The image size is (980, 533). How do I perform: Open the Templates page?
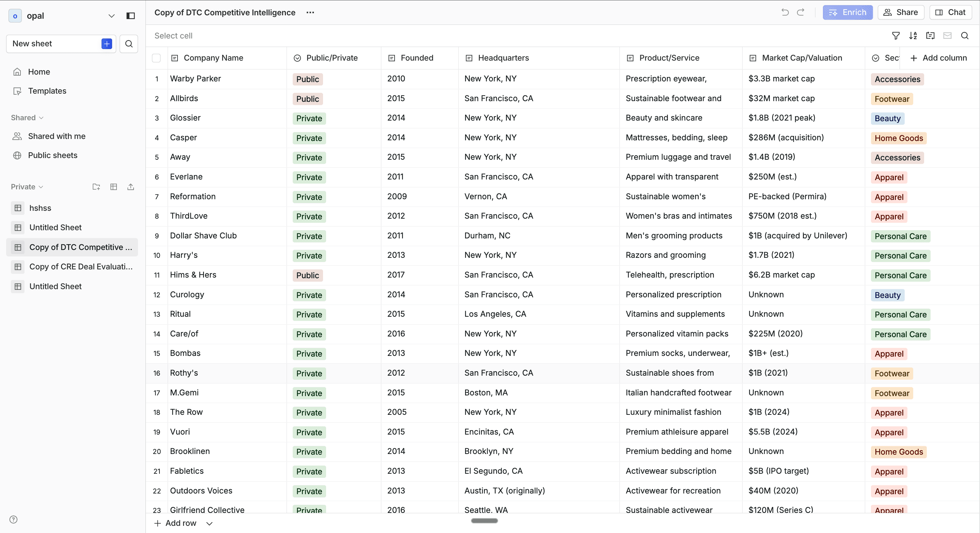pos(47,91)
